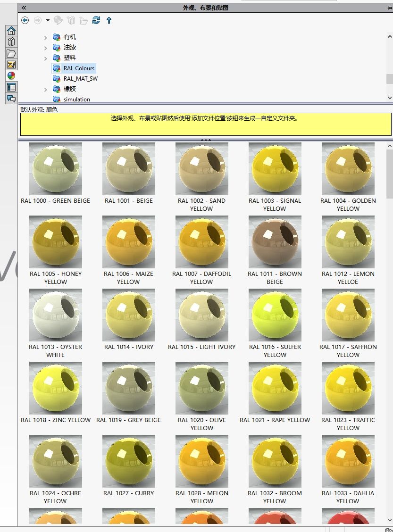Click the folder tree scroll down arrow

pos(390,98)
